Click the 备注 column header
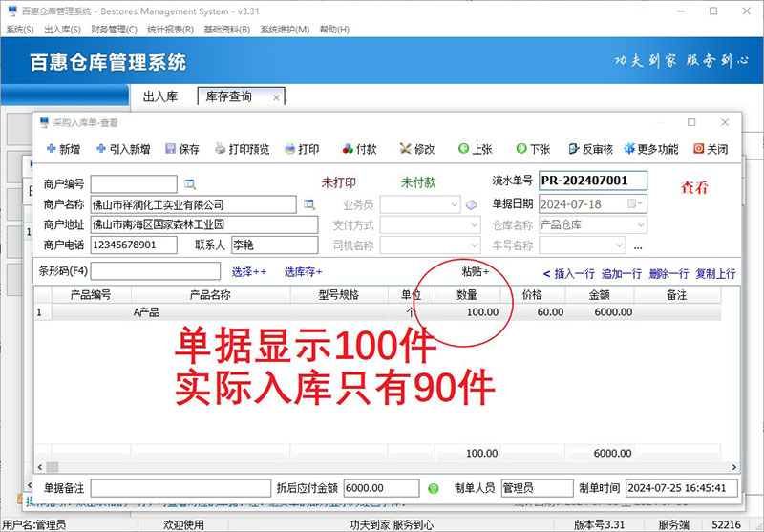Viewport: 764px width, 532px height. (677, 295)
